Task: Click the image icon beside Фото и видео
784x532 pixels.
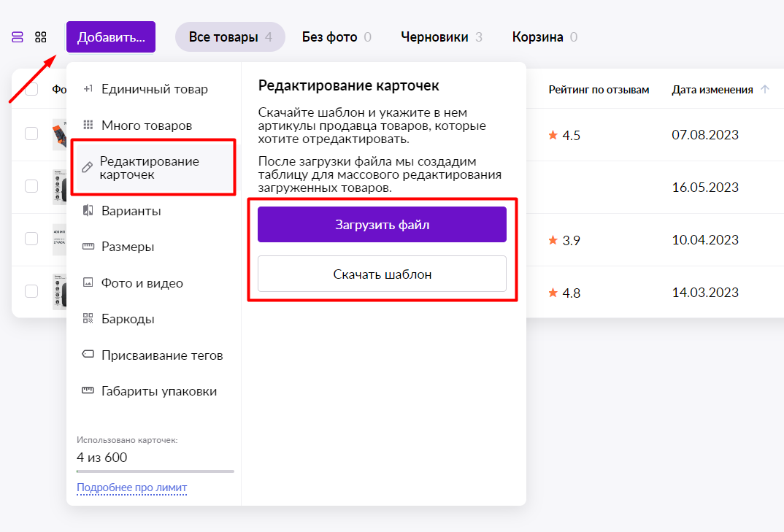Action: [x=88, y=282]
